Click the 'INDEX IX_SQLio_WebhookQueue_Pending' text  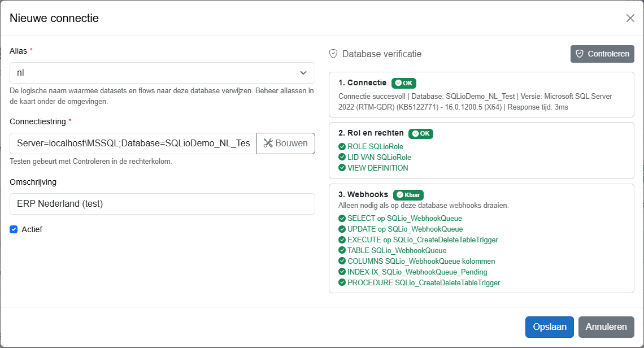click(417, 272)
